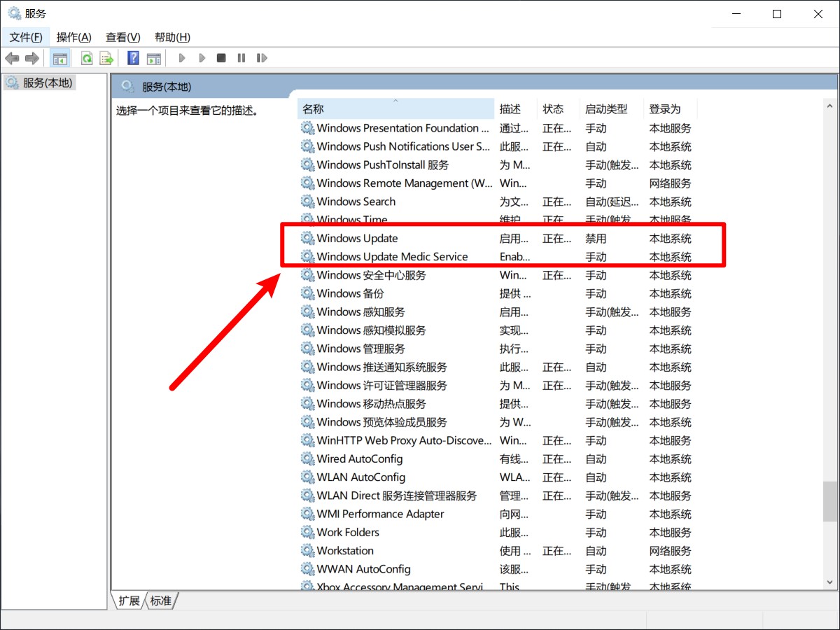Switch to the 标准 tab
This screenshot has height=630, width=840.
coord(161,601)
